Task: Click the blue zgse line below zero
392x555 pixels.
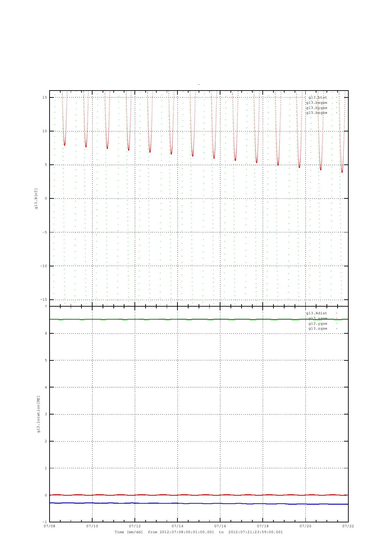Action: [x=199, y=503]
